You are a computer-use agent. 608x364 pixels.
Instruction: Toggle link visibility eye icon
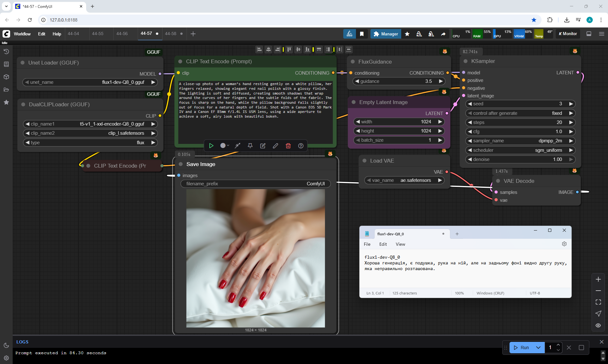(598, 325)
